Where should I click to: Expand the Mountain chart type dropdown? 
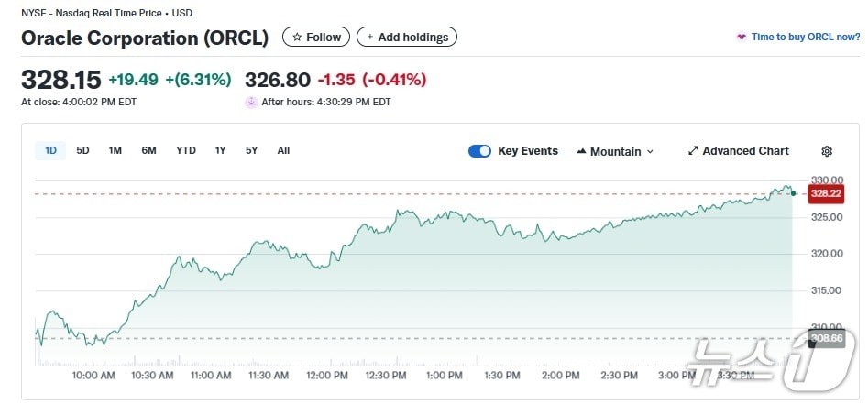(x=651, y=152)
